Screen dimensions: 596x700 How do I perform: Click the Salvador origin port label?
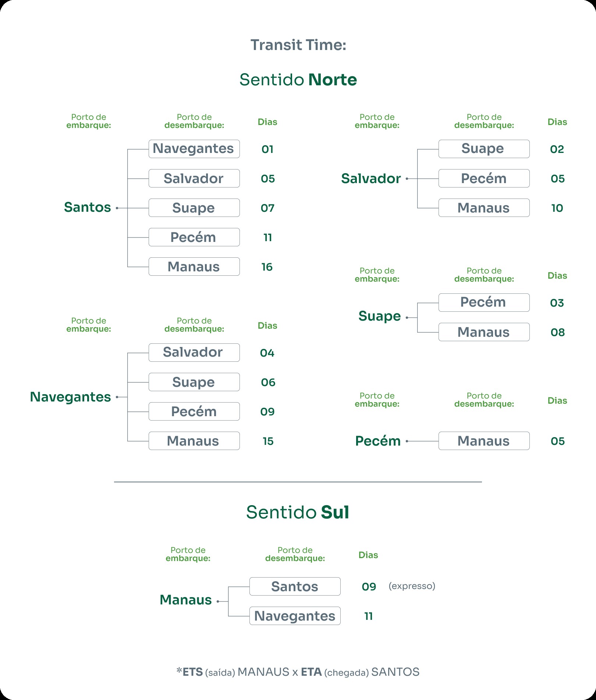point(371,179)
